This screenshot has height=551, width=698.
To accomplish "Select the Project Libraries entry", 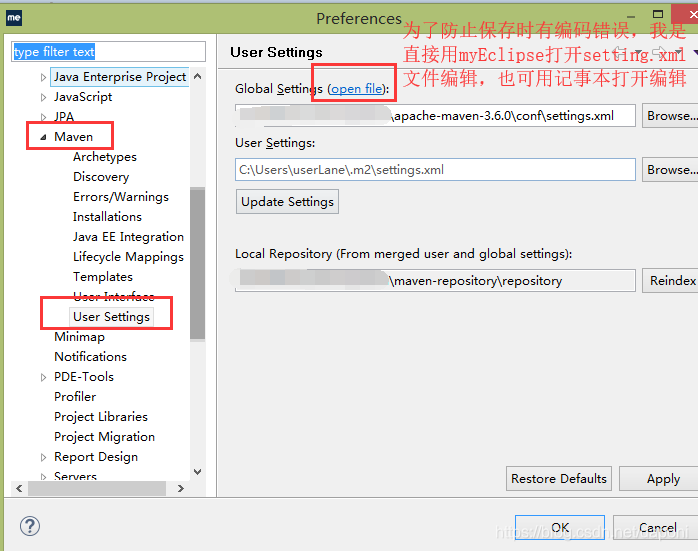I will click(101, 417).
